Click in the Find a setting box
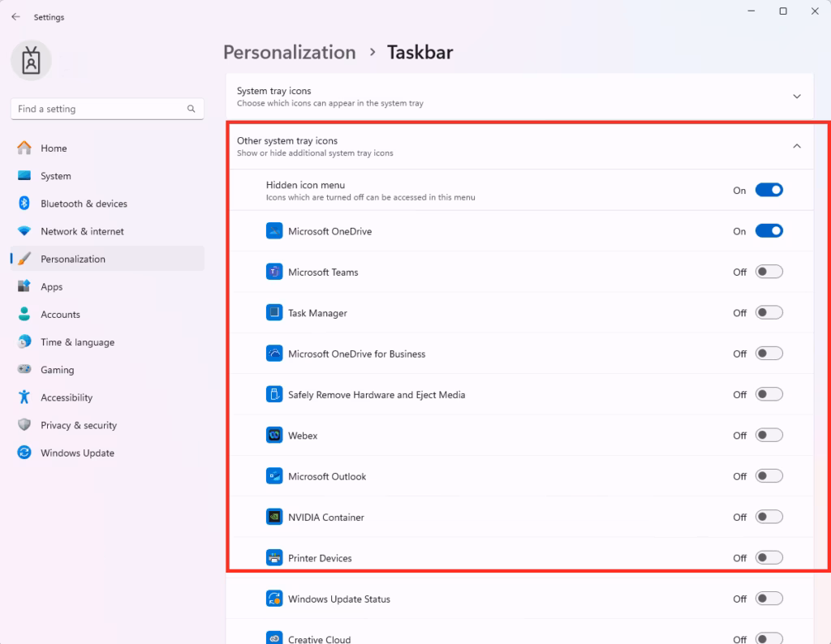The width and height of the screenshot is (831, 644). click(107, 109)
